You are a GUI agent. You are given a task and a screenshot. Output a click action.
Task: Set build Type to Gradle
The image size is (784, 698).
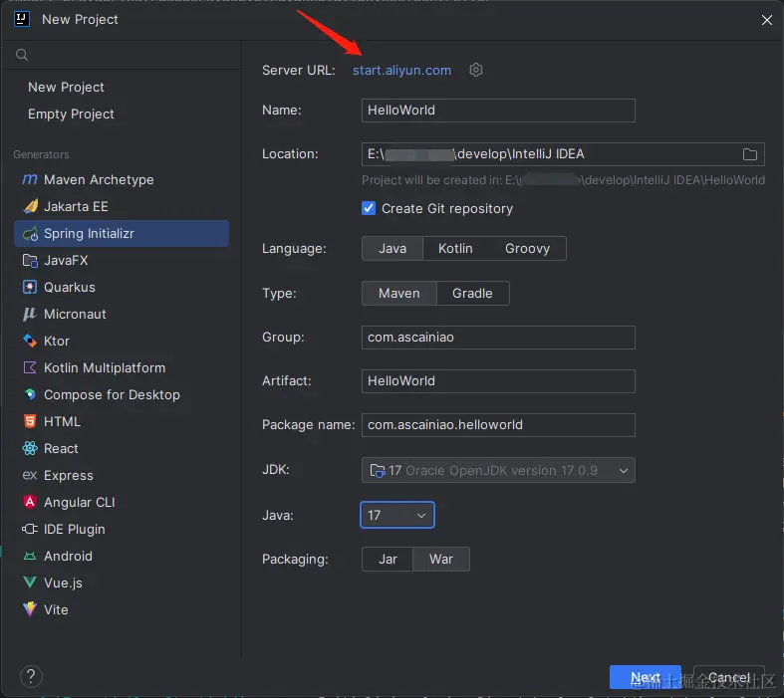(x=472, y=293)
